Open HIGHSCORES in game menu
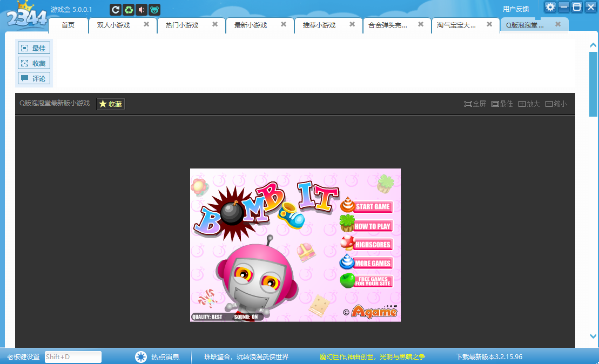 click(367, 245)
